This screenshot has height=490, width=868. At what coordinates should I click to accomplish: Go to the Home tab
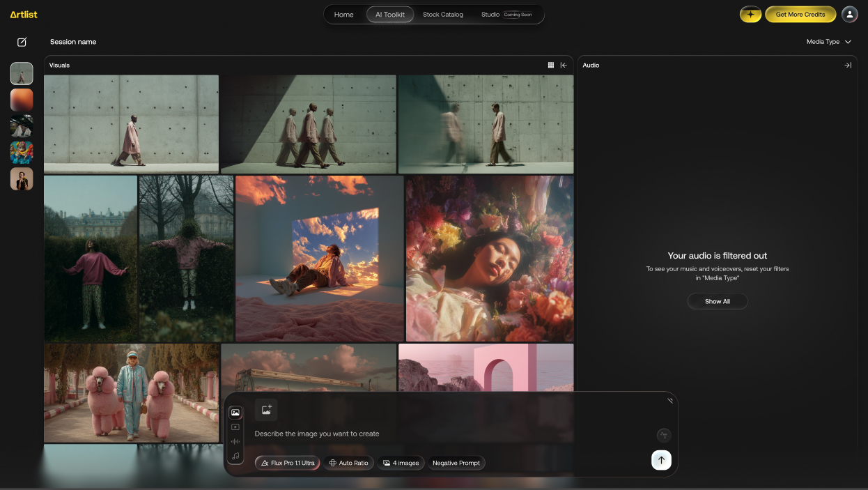(343, 15)
